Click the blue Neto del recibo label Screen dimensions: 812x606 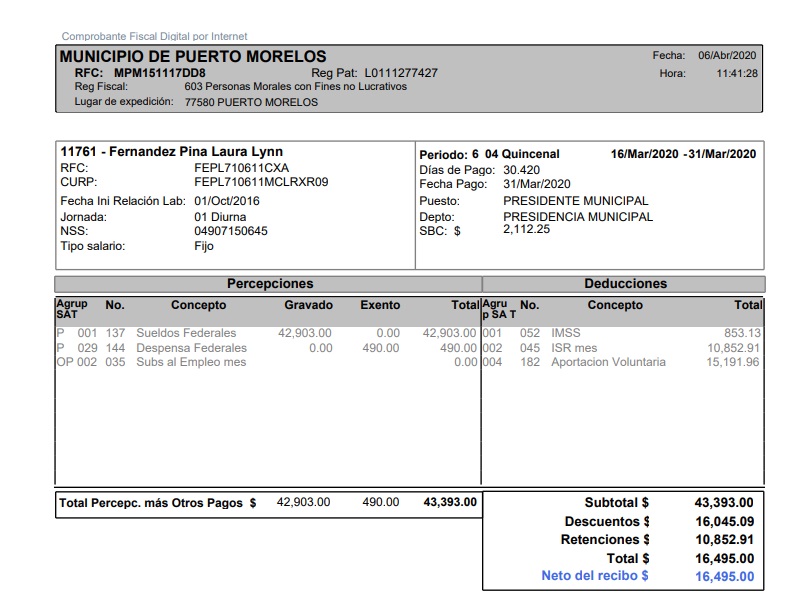tap(594, 576)
